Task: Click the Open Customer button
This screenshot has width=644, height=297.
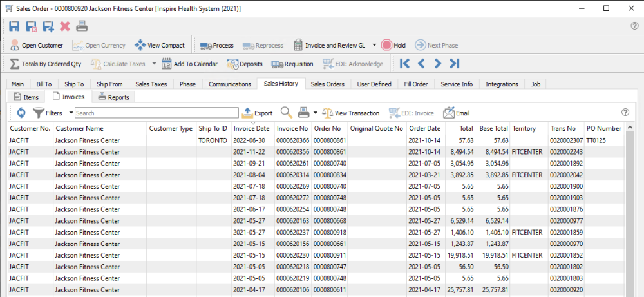Action: coord(36,46)
